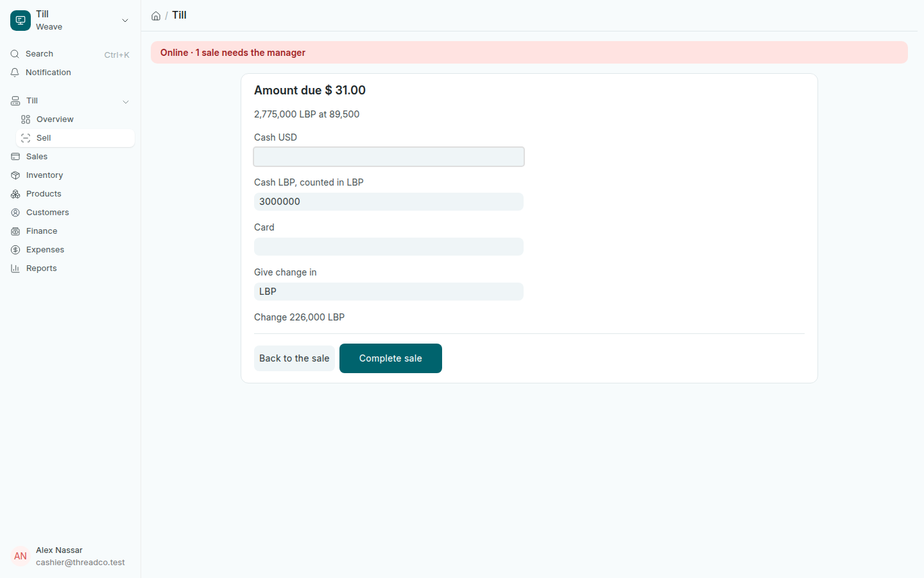
Task: Click the Finance icon
Action: click(x=15, y=231)
